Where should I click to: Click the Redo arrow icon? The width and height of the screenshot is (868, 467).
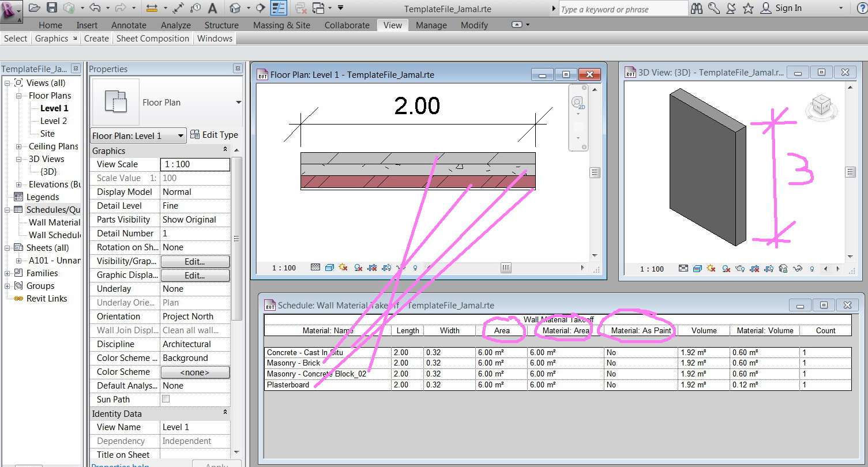point(121,8)
